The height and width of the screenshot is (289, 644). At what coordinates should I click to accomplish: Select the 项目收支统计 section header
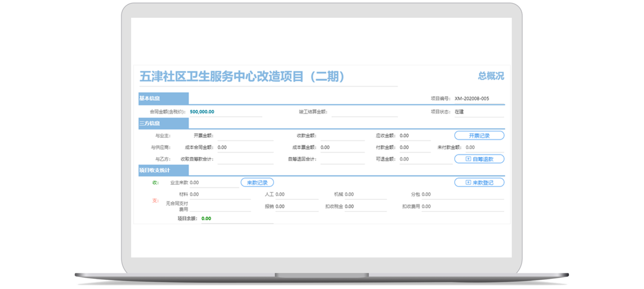click(163, 170)
